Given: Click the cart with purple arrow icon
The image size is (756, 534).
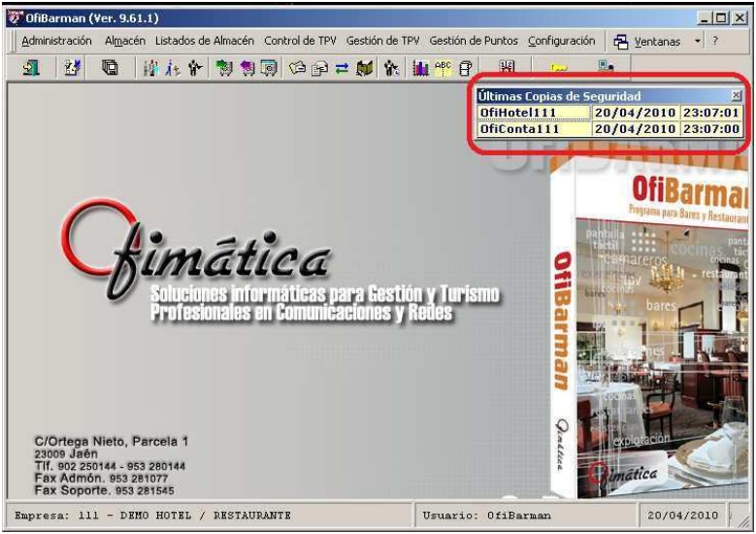Looking at the screenshot, I should (x=247, y=69).
